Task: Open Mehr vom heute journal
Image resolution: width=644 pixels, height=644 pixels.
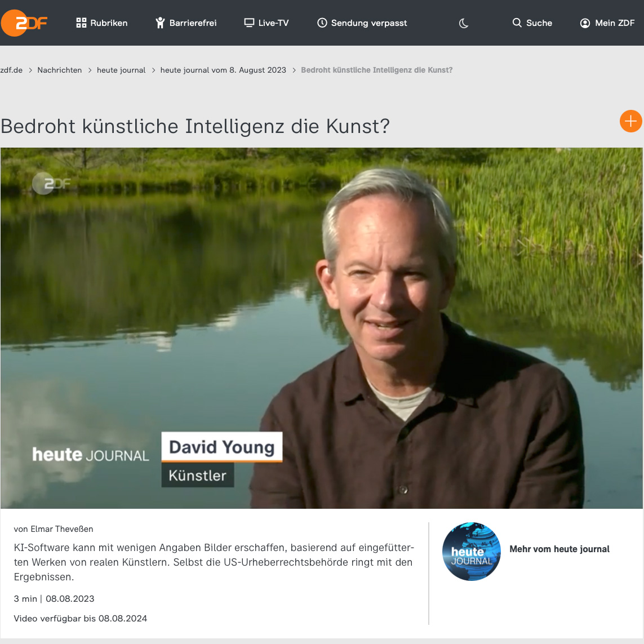Action: click(x=559, y=549)
